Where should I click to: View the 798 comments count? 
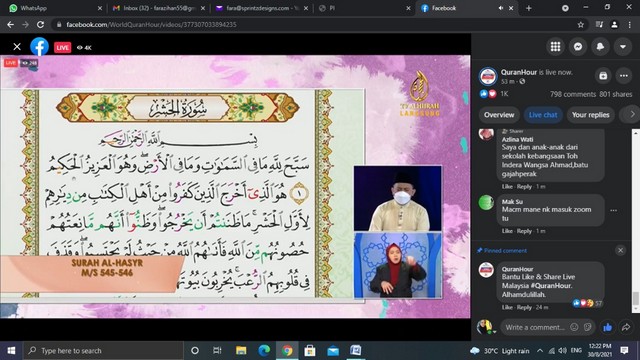click(x=573, y=94)
